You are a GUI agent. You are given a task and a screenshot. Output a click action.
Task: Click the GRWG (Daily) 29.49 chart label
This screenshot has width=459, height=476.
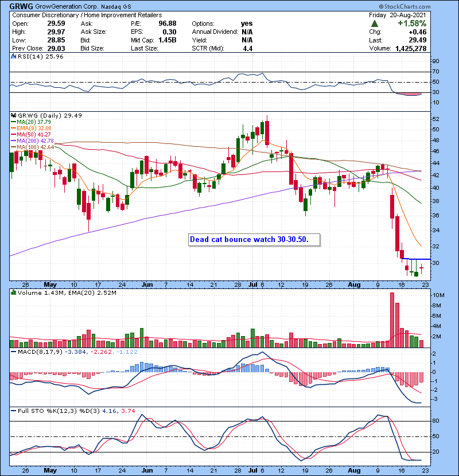tap(50, 115)
